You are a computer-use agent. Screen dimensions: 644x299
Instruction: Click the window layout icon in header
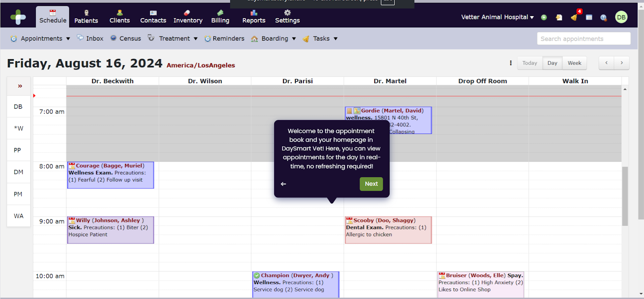[589, 17]
